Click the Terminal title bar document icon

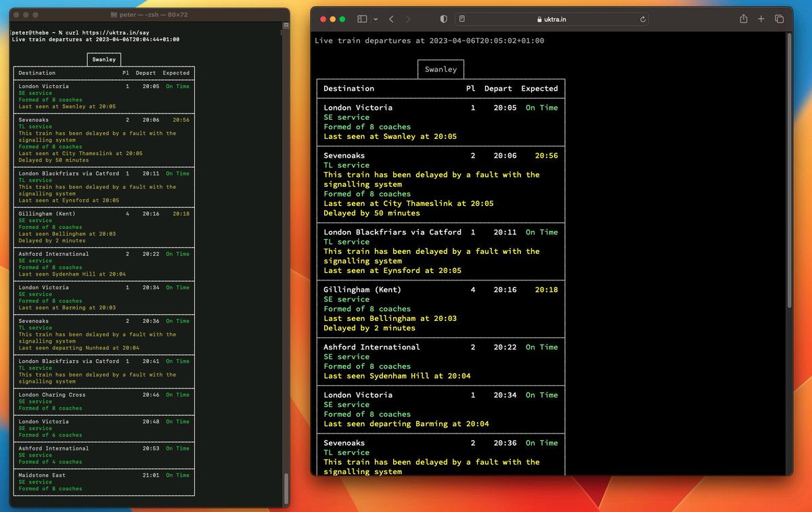pyautogui.click(x=112, y=15)
